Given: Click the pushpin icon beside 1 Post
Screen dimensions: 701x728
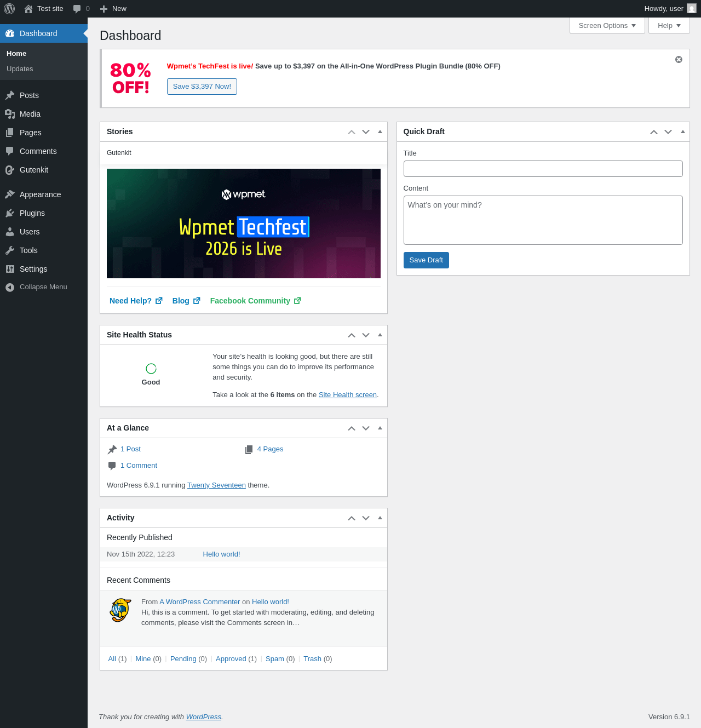Looking at the screenshot, I should point(112,449).
